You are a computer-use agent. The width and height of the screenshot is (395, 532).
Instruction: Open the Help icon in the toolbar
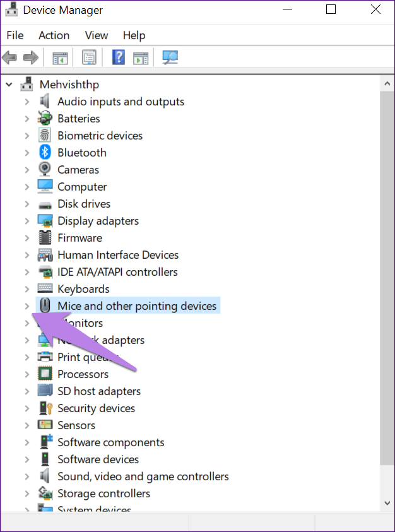tap(118, 57)
